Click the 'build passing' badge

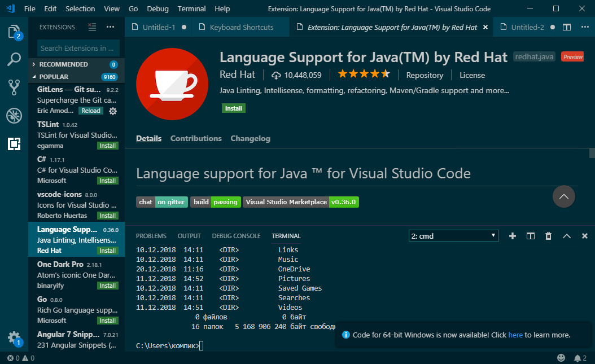(216, 202)
